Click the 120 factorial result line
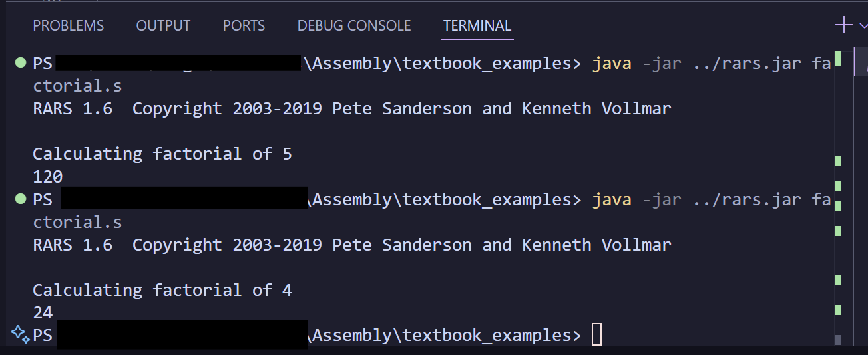868x355 pixels. tap(48, 177)
